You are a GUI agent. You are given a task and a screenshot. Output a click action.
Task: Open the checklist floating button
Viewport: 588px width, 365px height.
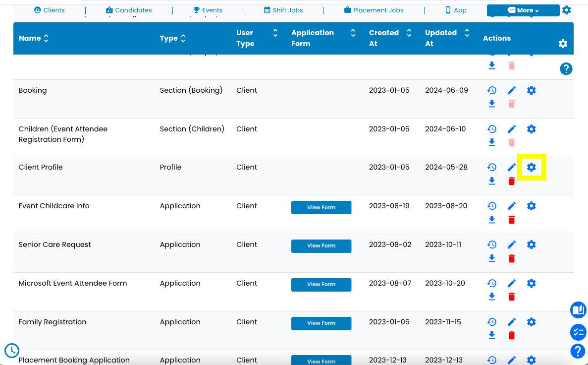tap(578, 332)
